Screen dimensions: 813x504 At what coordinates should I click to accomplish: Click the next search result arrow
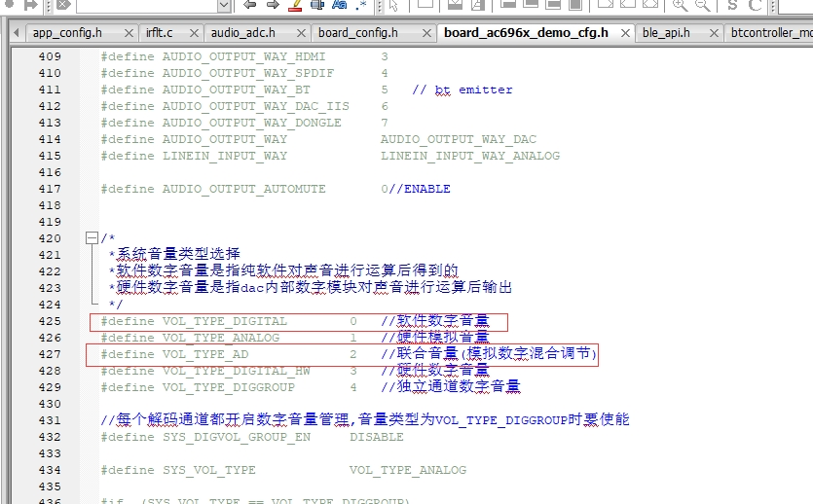(x=273, y=5)
